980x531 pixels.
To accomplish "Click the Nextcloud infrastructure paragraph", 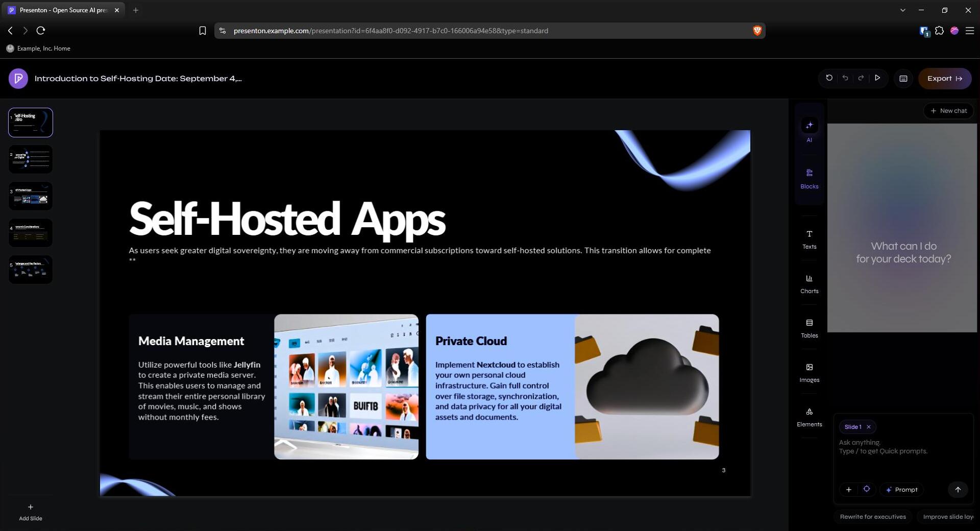I will (498, 391).
